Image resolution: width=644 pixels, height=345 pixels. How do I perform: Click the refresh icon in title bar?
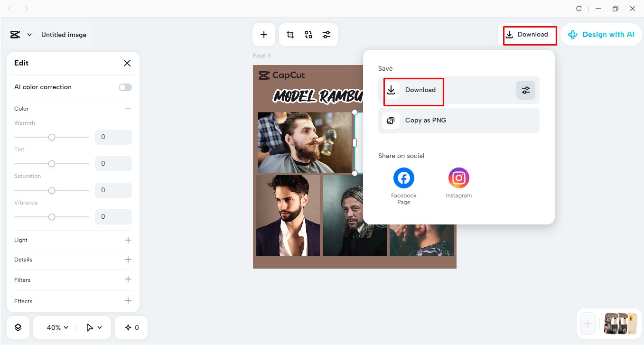579,9
